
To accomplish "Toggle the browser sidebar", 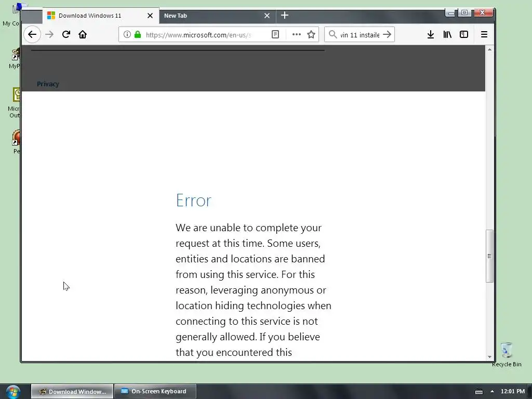I will tap(464, 34).
